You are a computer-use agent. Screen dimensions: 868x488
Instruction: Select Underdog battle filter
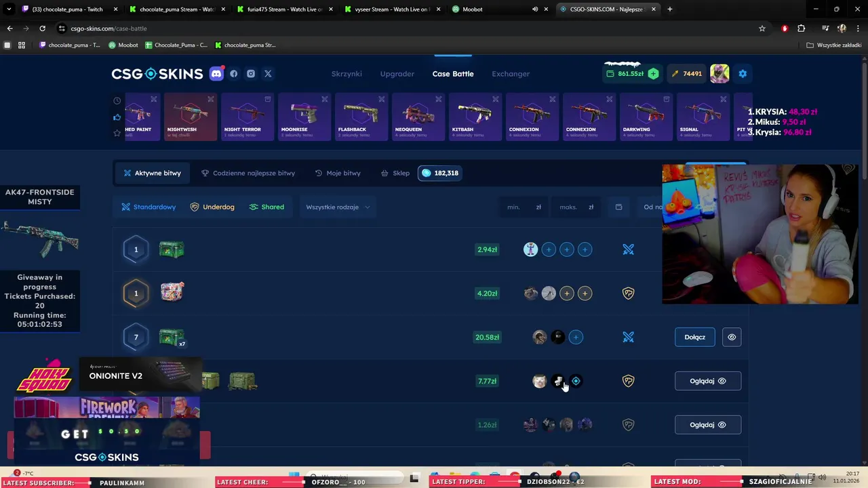(212, 207)
